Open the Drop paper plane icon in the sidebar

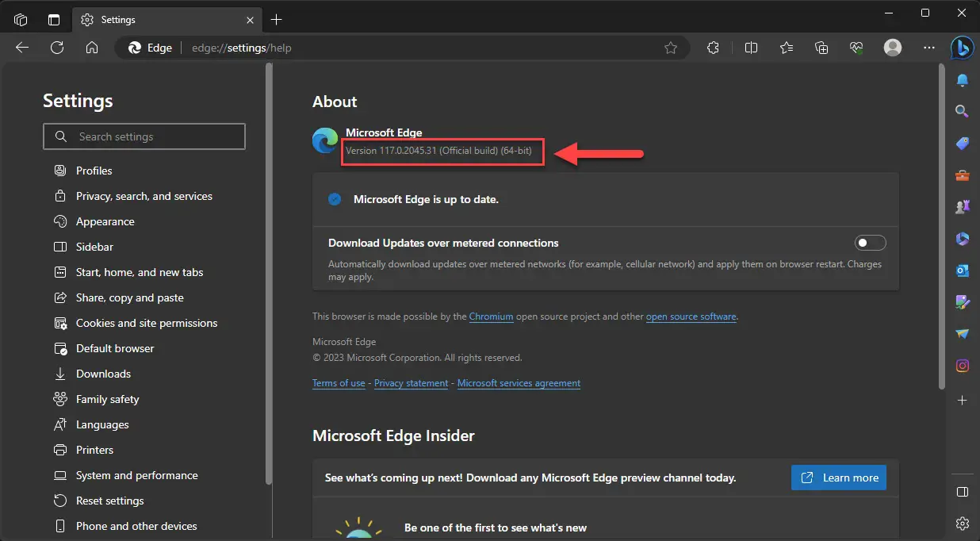point(963,334)
